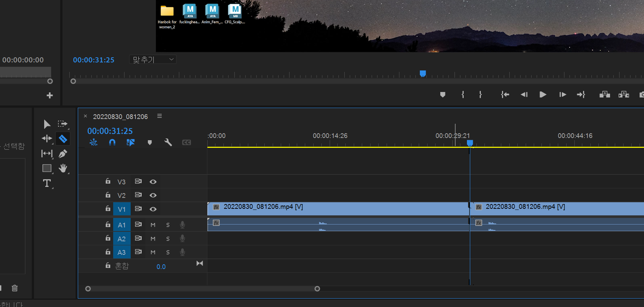This screenshot has width=644, height=307.
Task: Add marker in timeline panel
Action: click(150, 142)
